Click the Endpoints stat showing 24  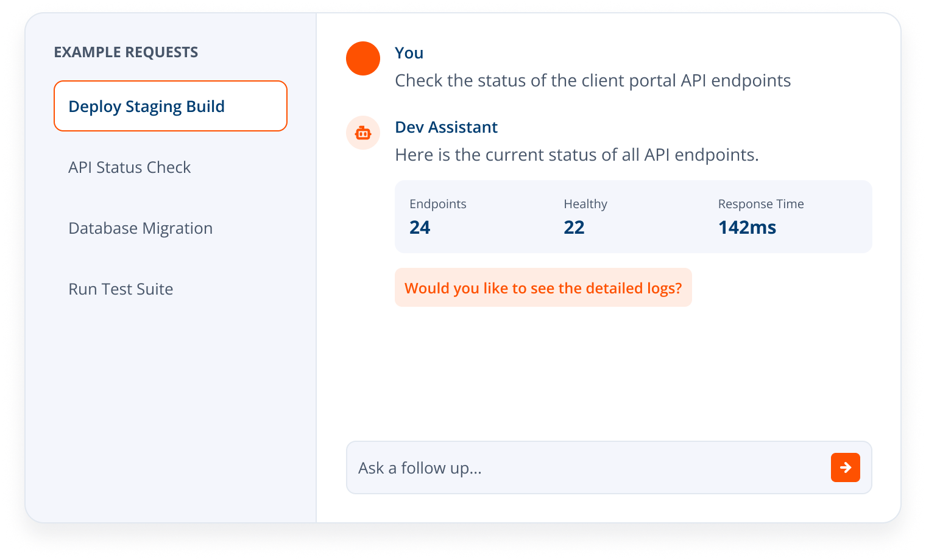point(420,227)
